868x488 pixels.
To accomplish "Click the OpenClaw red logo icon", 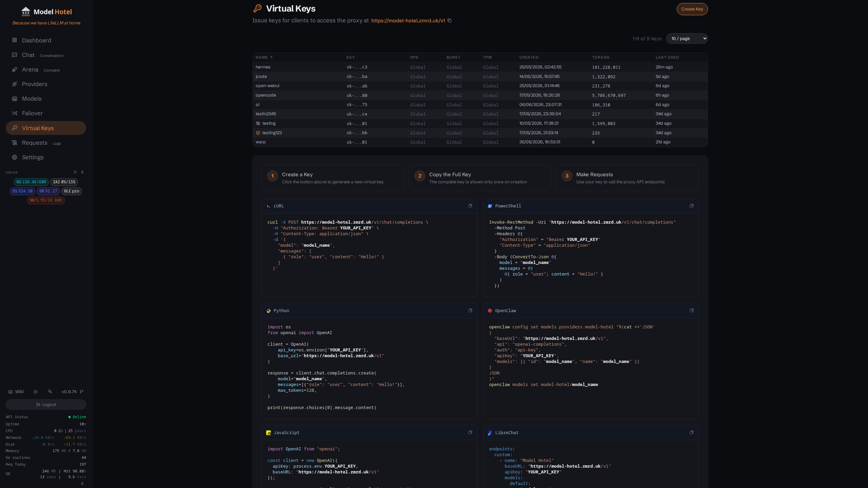I will (x=490, y=311).
